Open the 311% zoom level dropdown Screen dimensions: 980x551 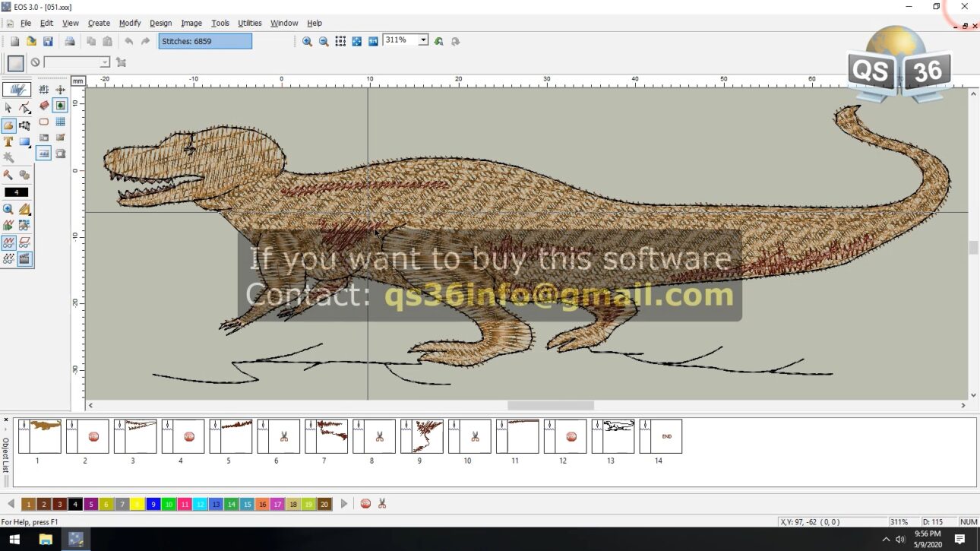pos(423,40)
